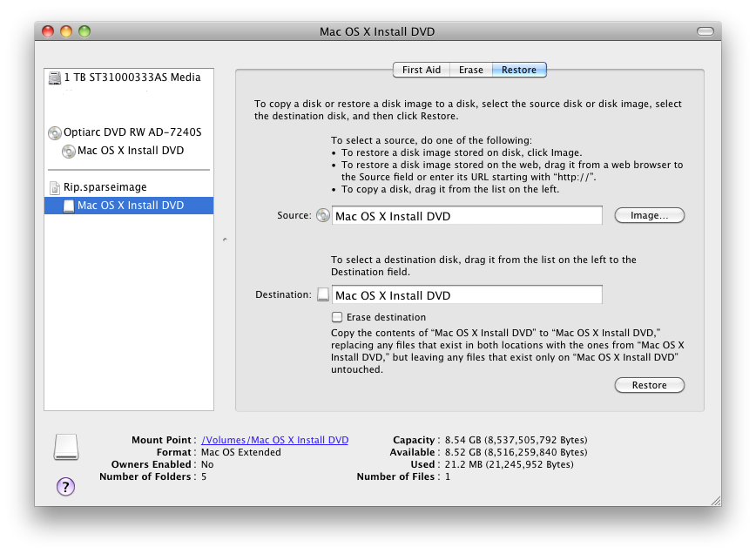Click the 1 TB hard drive icon
The width and height of the screenshot is (756, 554).
point(56,78)
